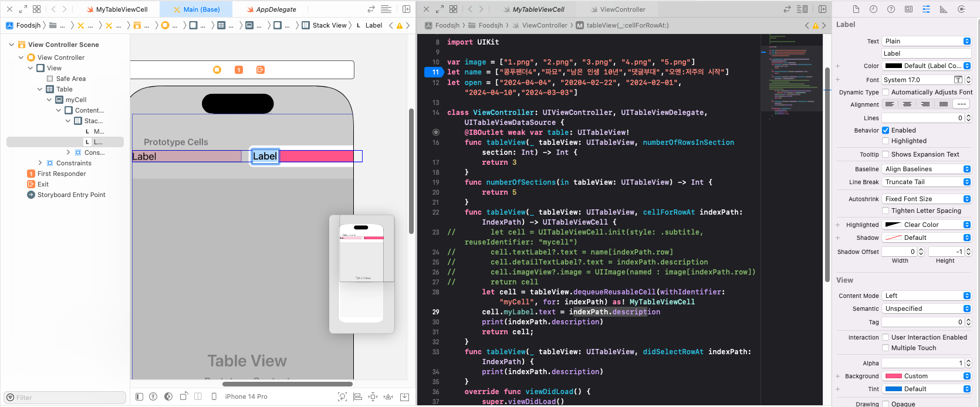980x407 pixels.
Task: Toggle the Enabled behavior checkbox
Action: (x=886, y=130)
